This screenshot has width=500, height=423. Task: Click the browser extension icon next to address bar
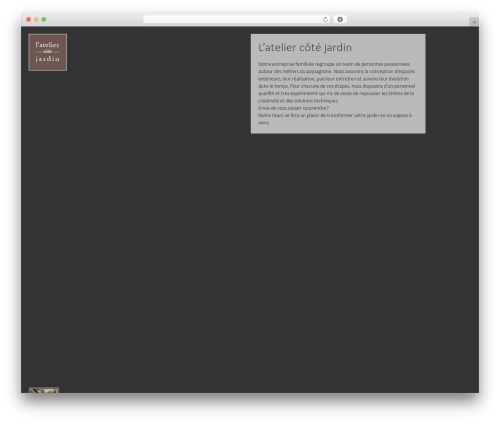[340, 20]
